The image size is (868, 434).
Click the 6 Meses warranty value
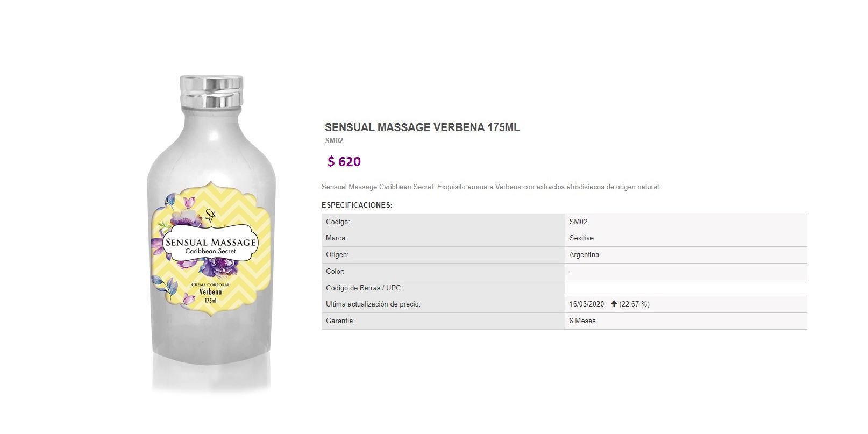[582, 321]
